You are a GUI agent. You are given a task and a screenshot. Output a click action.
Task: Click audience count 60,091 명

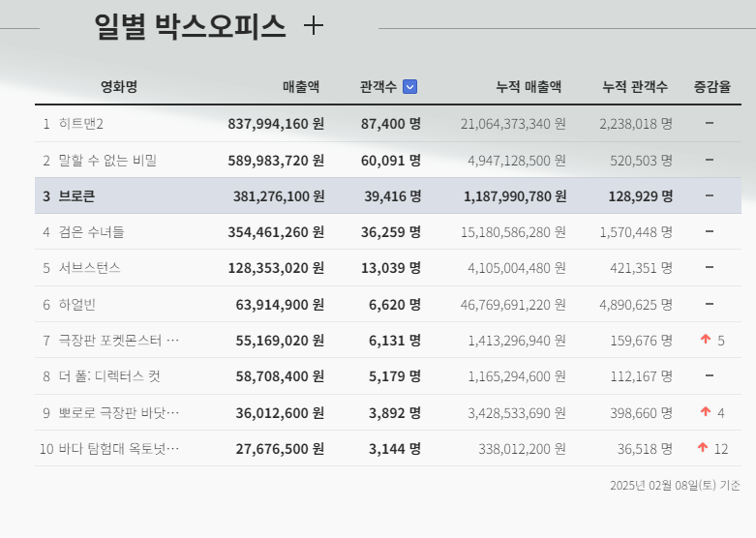[391, 160]
